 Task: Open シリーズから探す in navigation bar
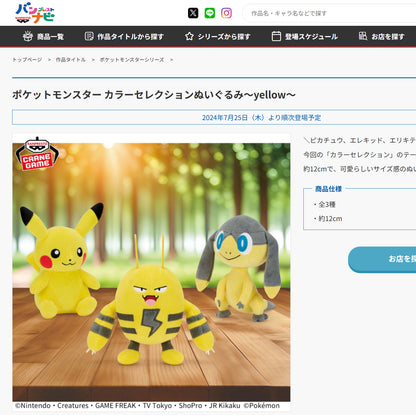pyautogui.click(x=218, y=36)
